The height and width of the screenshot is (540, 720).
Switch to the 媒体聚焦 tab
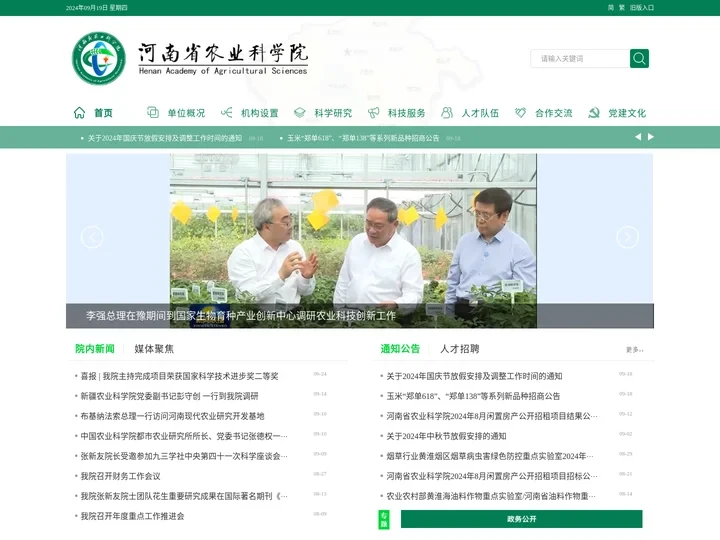click(x=154, y=349)
